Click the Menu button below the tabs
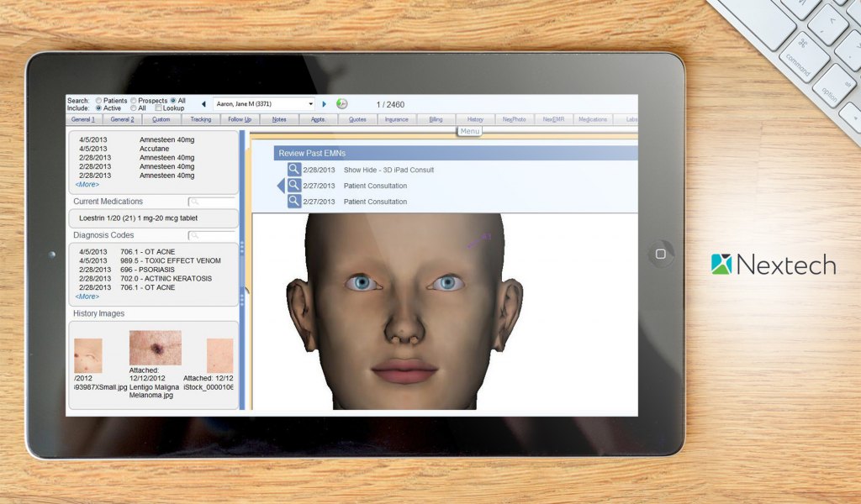 tap(469, 131)
